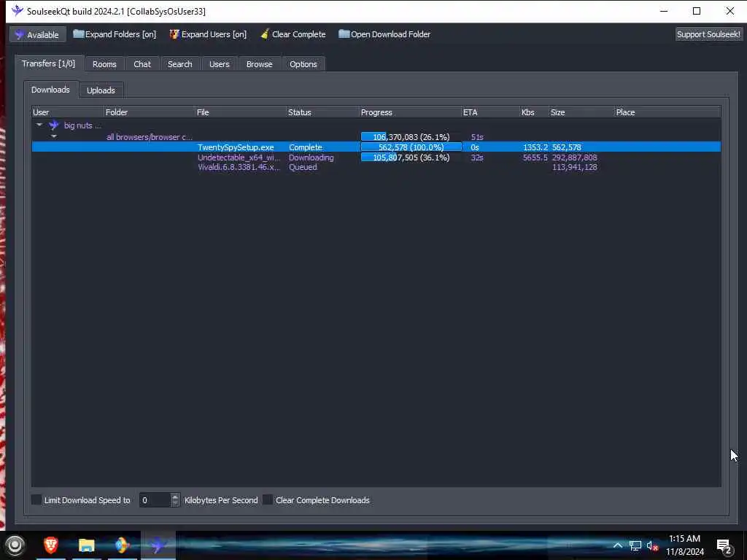Select the Vivaldi.6.8.3381.46.x... file
Image resolution: width=747 pixels, height=560 pixels.
tap(239, 167)
